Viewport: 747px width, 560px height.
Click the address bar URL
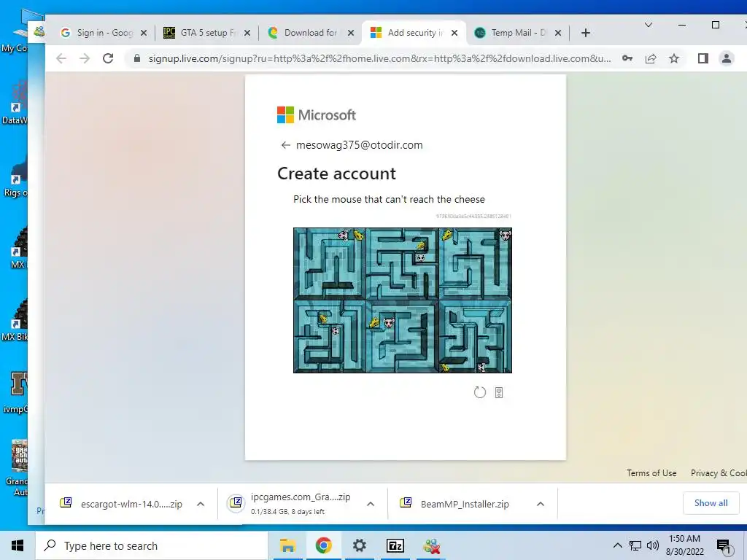pyautogui.click(x=379, y=58)
